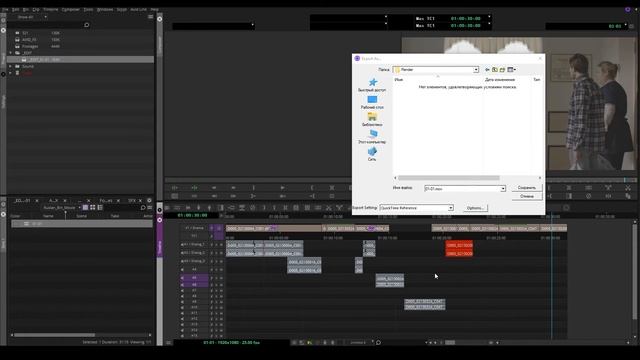
Task: Go up one folder level in dialog
Action: pyautogui.click(x=495, y=70)
